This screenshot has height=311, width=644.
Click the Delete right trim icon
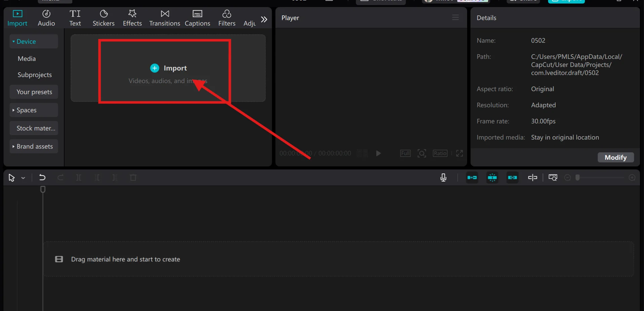click(115, 178)
